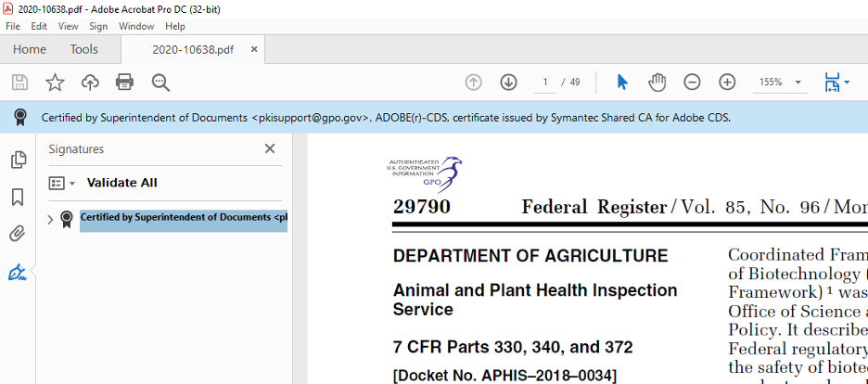Add bookmark star icon in toolbar

[x=55, y=83]
